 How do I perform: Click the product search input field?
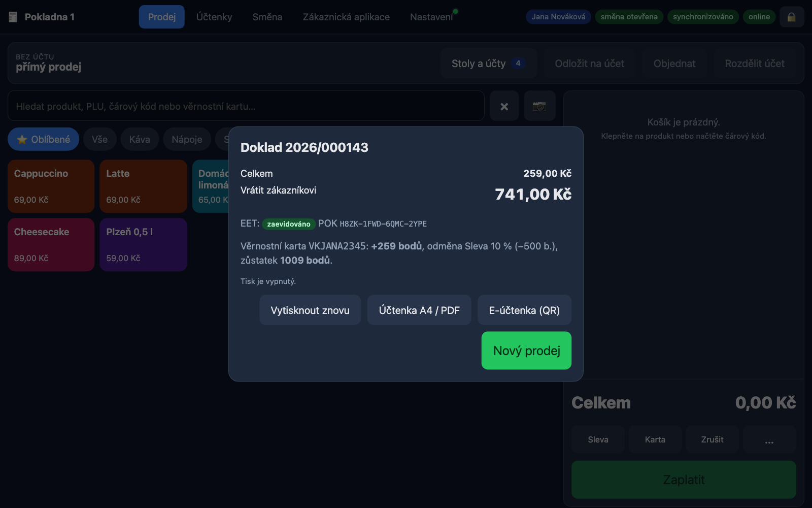pos(246,106)
